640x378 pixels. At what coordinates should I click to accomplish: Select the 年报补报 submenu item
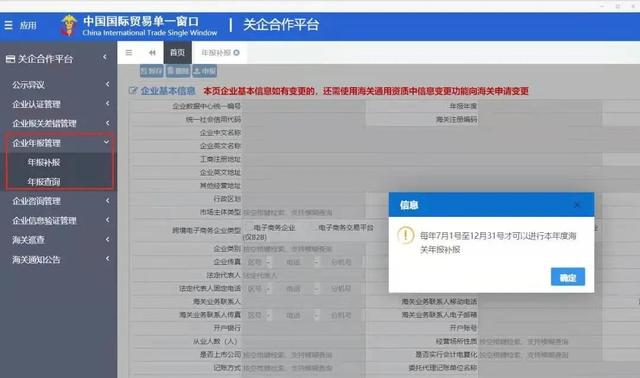(44, 162)
